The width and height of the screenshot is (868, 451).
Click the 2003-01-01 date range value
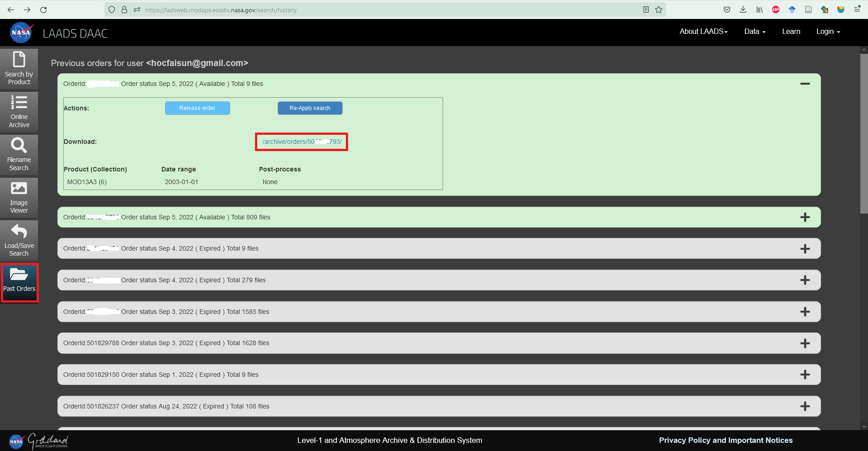click(181, 182)
